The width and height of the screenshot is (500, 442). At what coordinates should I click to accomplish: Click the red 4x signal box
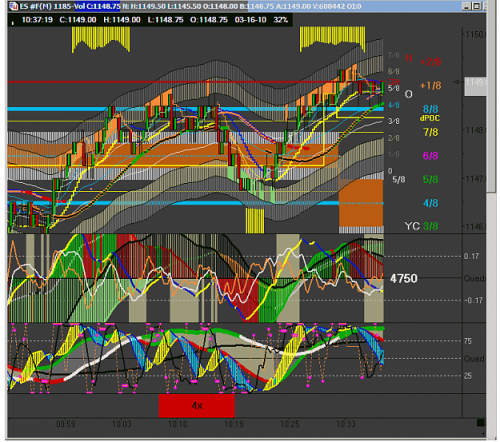click(x=197, y=406)
